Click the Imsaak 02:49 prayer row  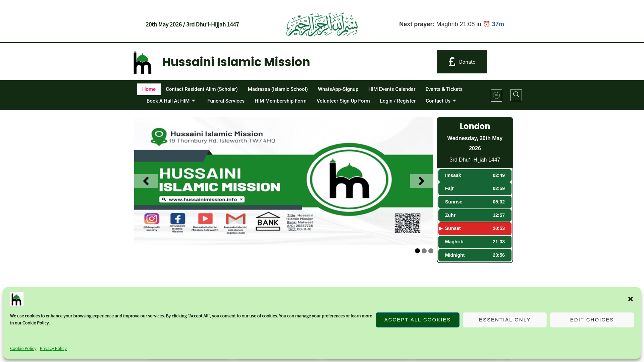[475, 176]
